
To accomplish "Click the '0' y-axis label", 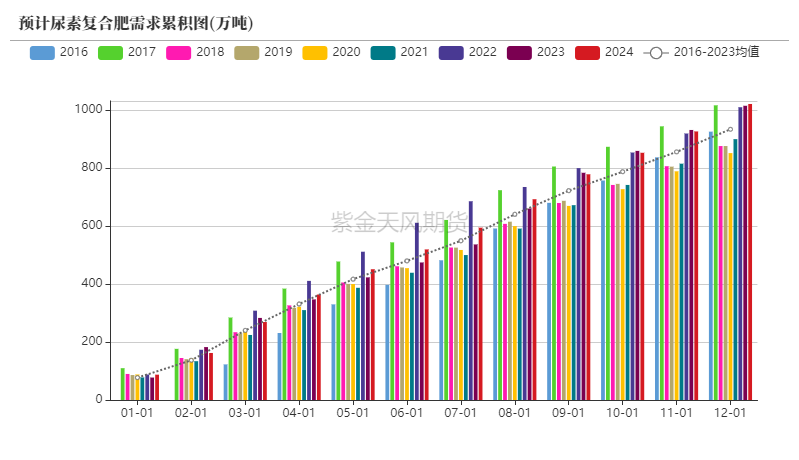I will pyautogui.click(x=99, y=400).
